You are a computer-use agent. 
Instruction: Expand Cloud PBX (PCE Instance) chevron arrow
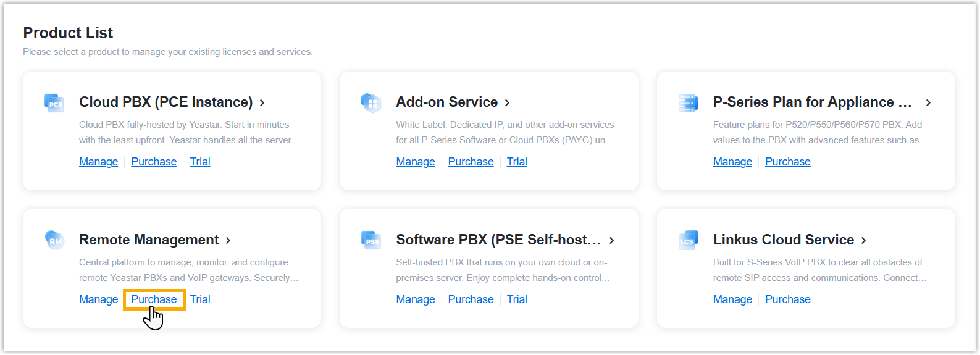coord(262,103)
